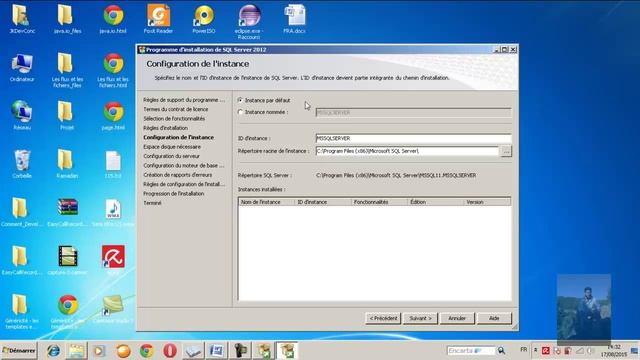Click "ID d'instance" column header in table
Screen dimensions: 640x360
pyautogui.click(x=322, y=202)
